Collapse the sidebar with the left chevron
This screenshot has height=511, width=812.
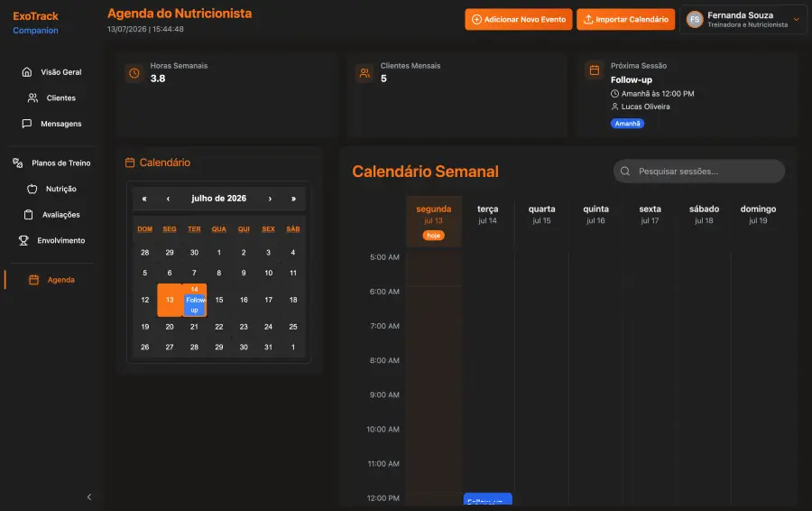point(89,497)
